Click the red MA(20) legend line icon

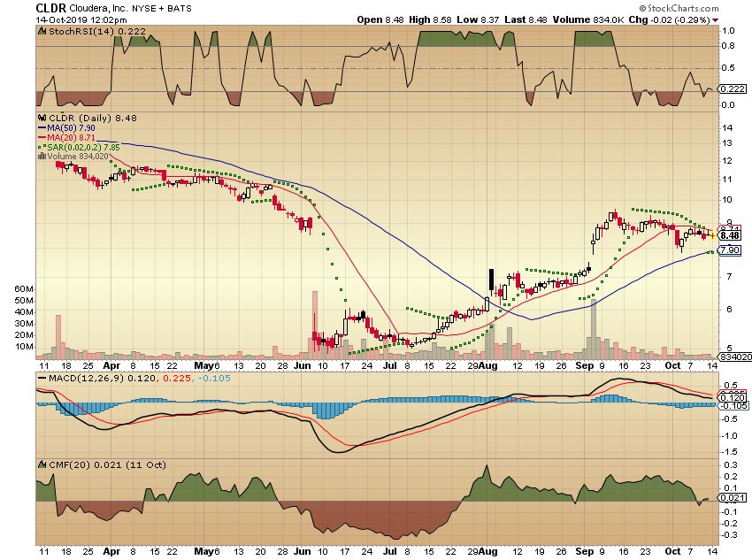(42, 137)
